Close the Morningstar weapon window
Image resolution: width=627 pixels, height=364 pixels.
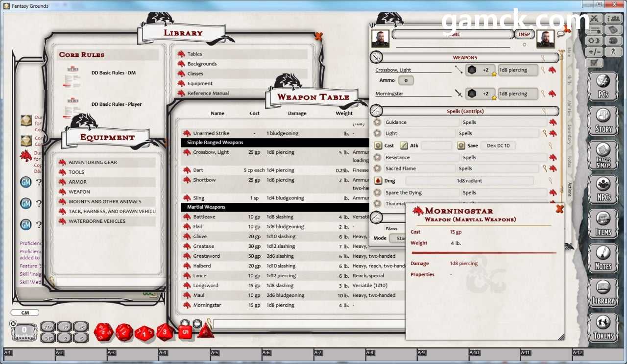559,209
